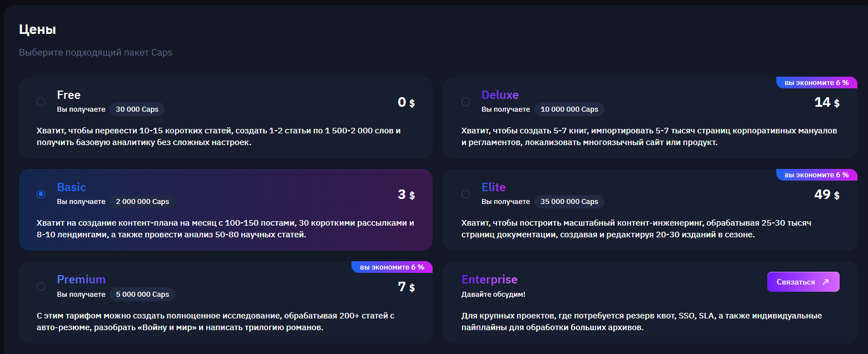Click the 30 000 Caps badge
Viewport: 868px width, 354px height.
point(137,109)
